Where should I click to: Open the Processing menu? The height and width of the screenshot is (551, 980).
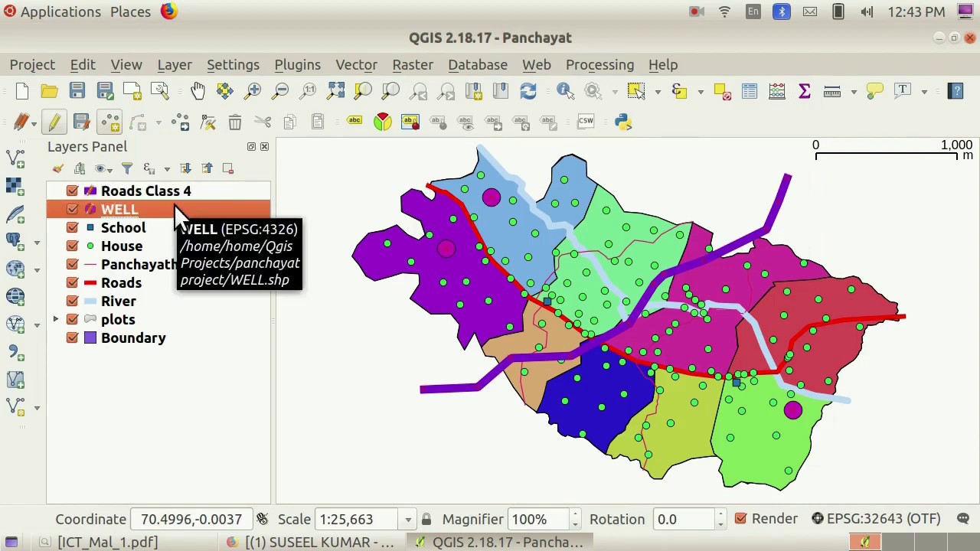[x=599, y=65]
